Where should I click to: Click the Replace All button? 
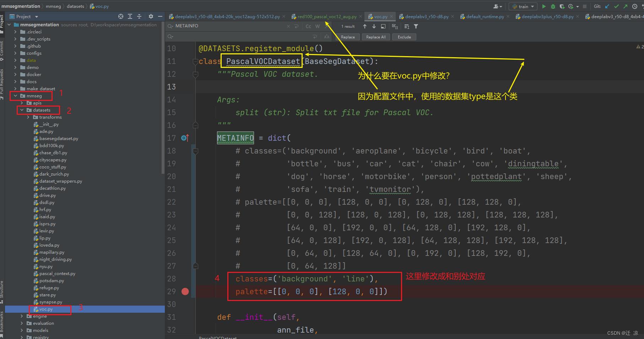click(x=376, y=37)
